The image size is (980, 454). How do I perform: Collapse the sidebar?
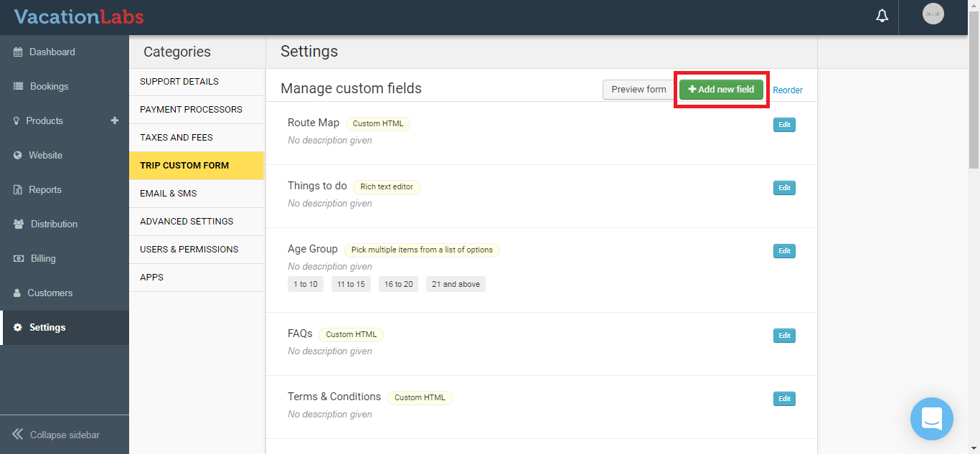[x=56, y=435]
